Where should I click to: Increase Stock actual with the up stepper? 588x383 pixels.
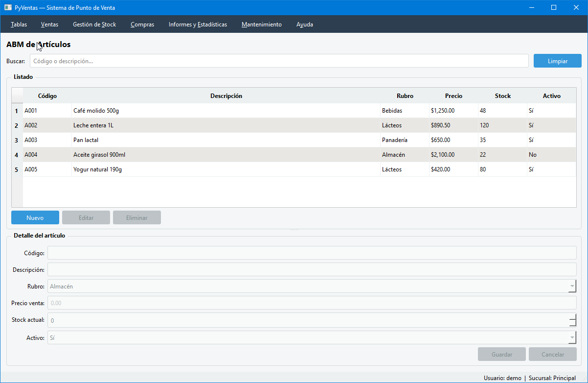point(572,317)
